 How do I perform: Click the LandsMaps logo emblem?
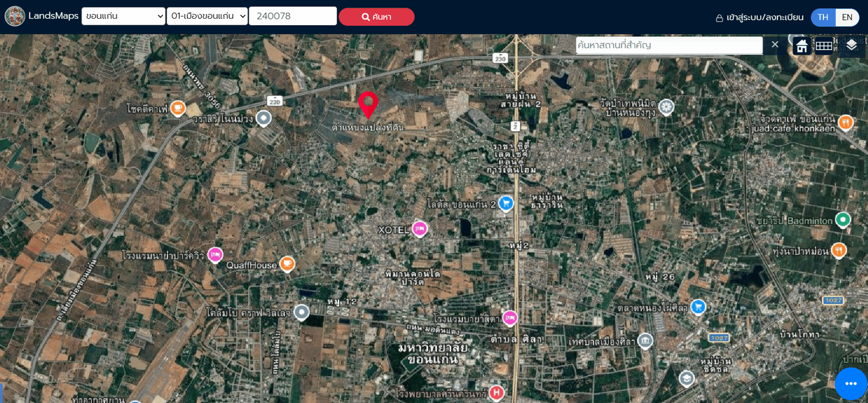[x=15, y=16]
